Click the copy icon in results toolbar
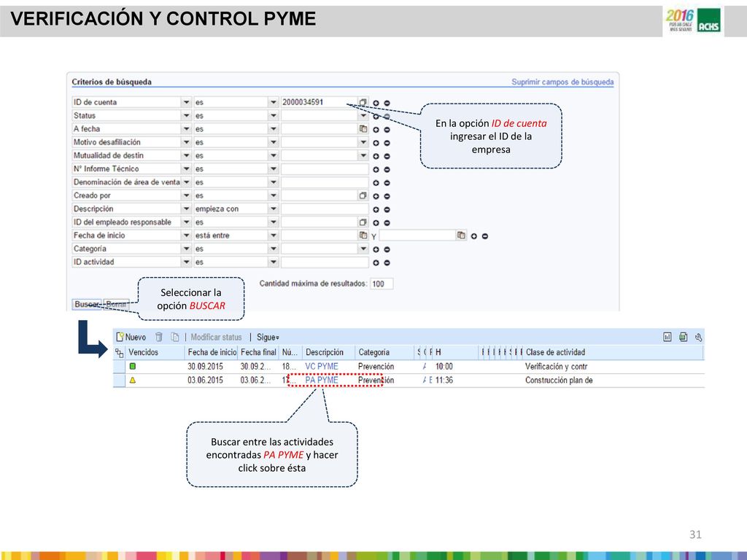Image resolution: width=747 pixels, height=560 pixels. coord(175,337)
